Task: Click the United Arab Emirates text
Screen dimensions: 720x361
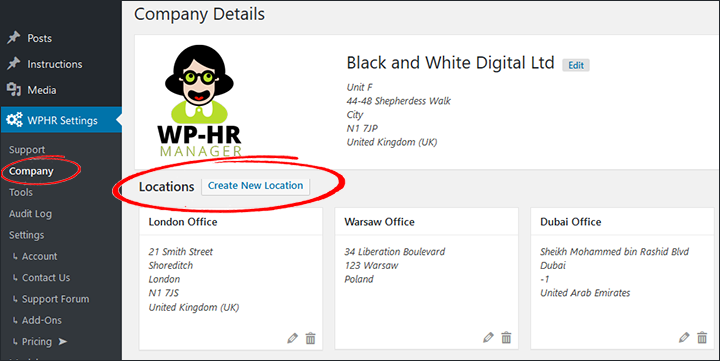Action: coord(585,293)
